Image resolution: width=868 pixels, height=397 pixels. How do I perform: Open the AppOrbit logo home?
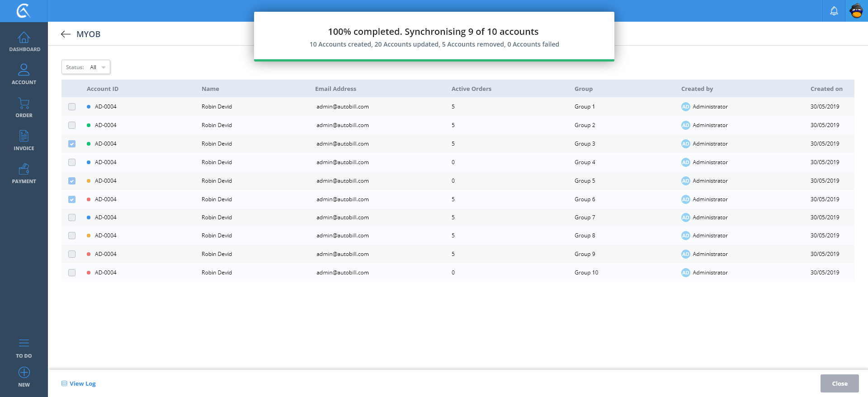[x=24, y=11]
